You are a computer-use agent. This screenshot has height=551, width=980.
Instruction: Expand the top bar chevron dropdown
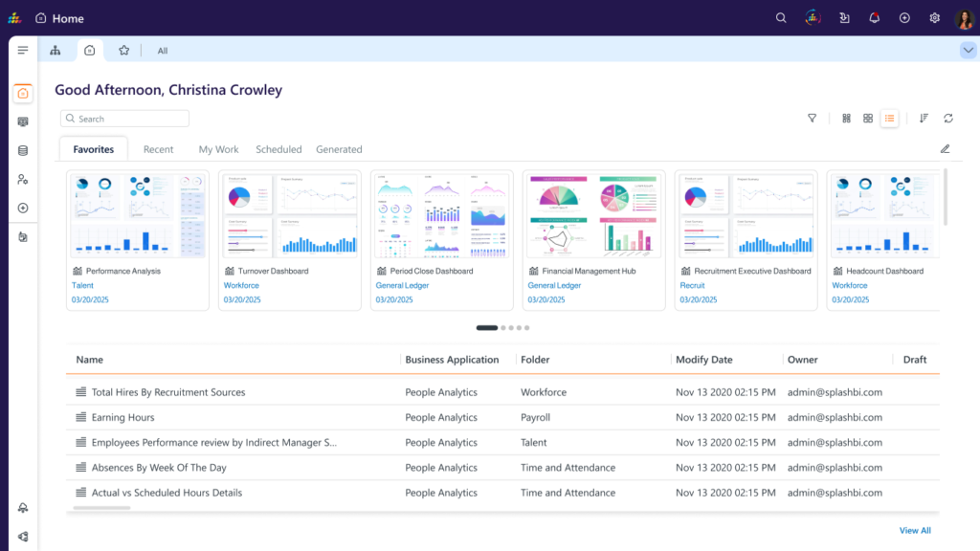[967, 51]
